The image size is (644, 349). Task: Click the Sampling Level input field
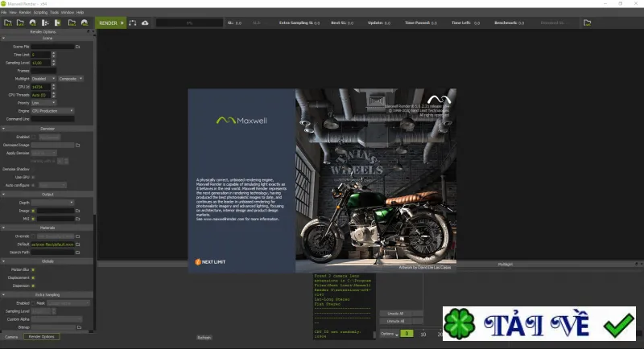(x=41, y=63)
